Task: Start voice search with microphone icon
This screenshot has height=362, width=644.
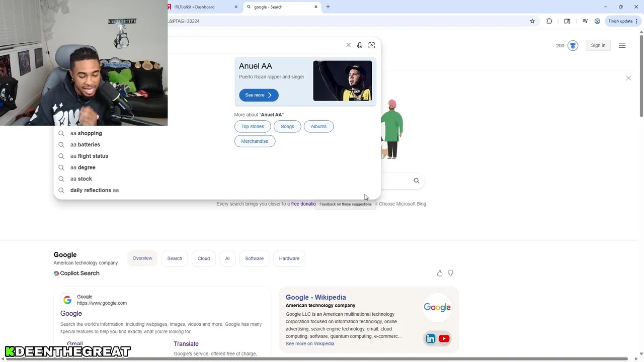Action: 360,45
